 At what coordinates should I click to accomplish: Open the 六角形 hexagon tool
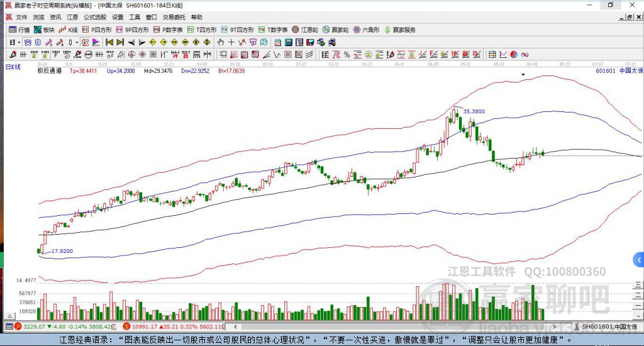[x=367, y=30]
